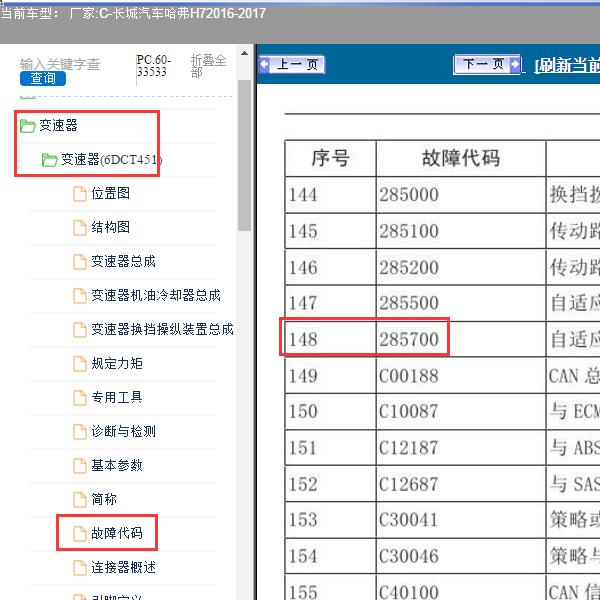Click the sidebar vertical scrollbar thumb
Viewport: 600px width, 600px height.
245,155
